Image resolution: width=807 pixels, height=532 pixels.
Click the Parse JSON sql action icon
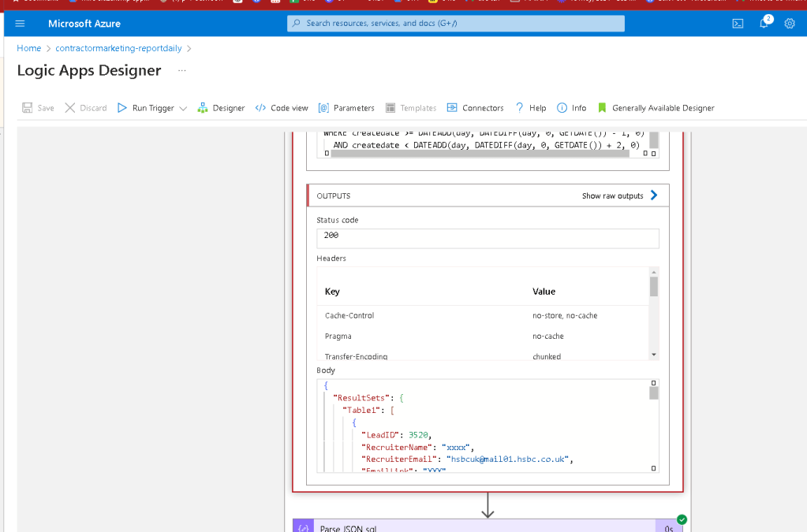coord(303,526)
